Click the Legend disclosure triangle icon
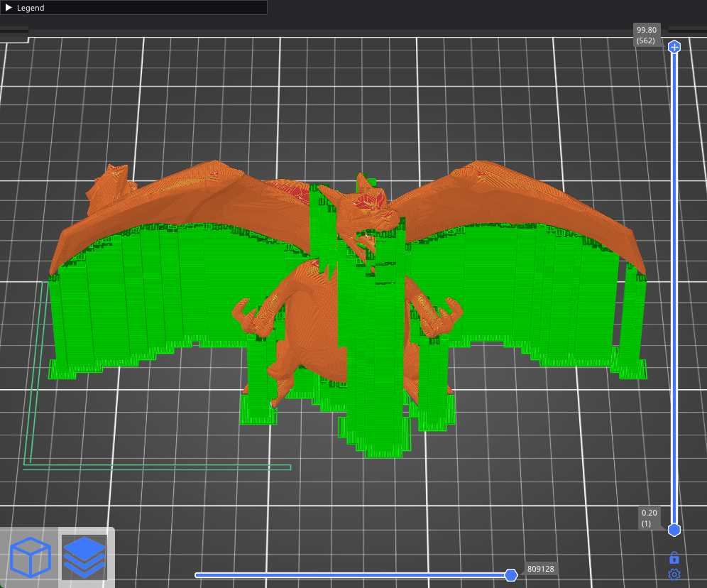 pyautogui.click(x=10, y=8)
